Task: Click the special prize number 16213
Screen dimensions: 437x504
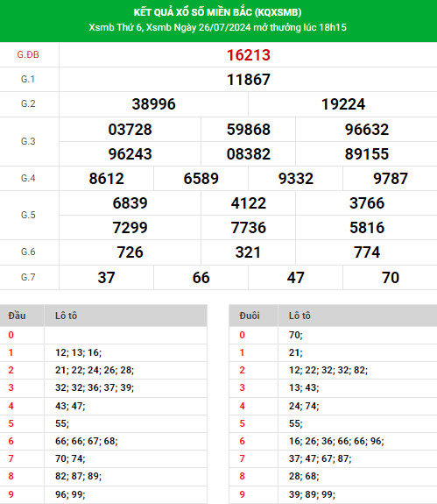Action: pos(249,55)
